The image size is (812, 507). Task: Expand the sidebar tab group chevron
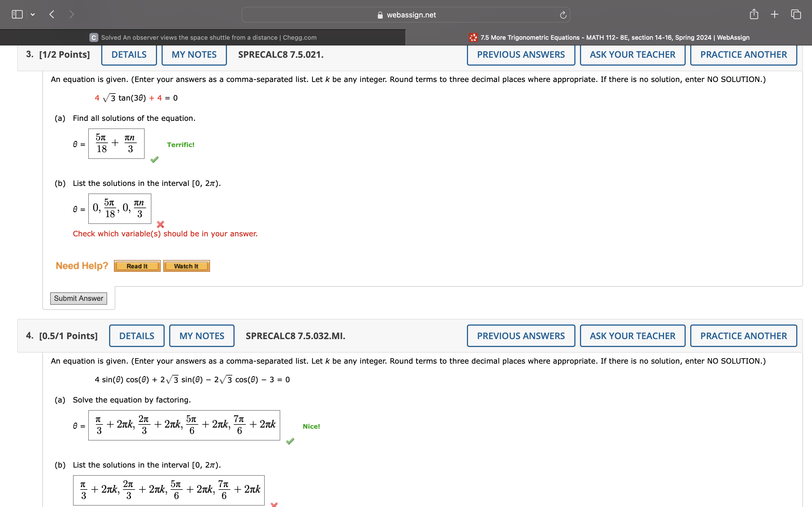[32, 14]
